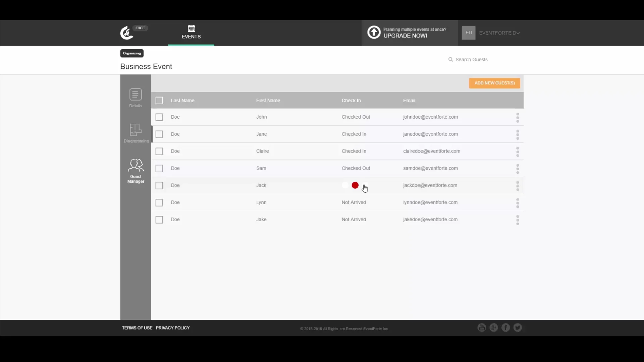Open the TERMS OF USE link
644x362 pixels.
(137, 328)
